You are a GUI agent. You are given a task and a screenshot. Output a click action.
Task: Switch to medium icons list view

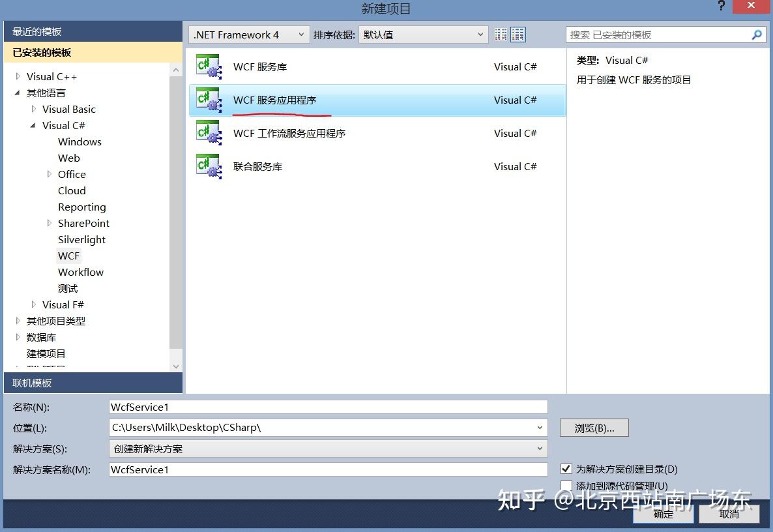pyautogui.click(x=518, y=35)
